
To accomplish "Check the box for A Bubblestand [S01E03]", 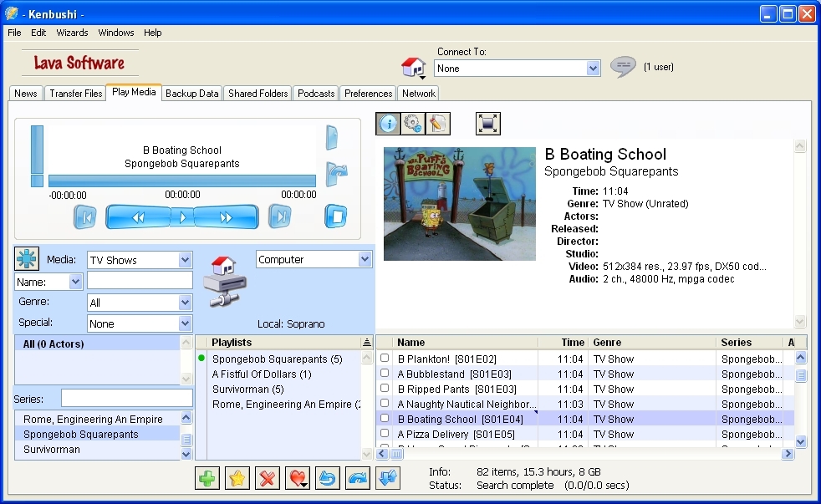I will pos(385,373).
